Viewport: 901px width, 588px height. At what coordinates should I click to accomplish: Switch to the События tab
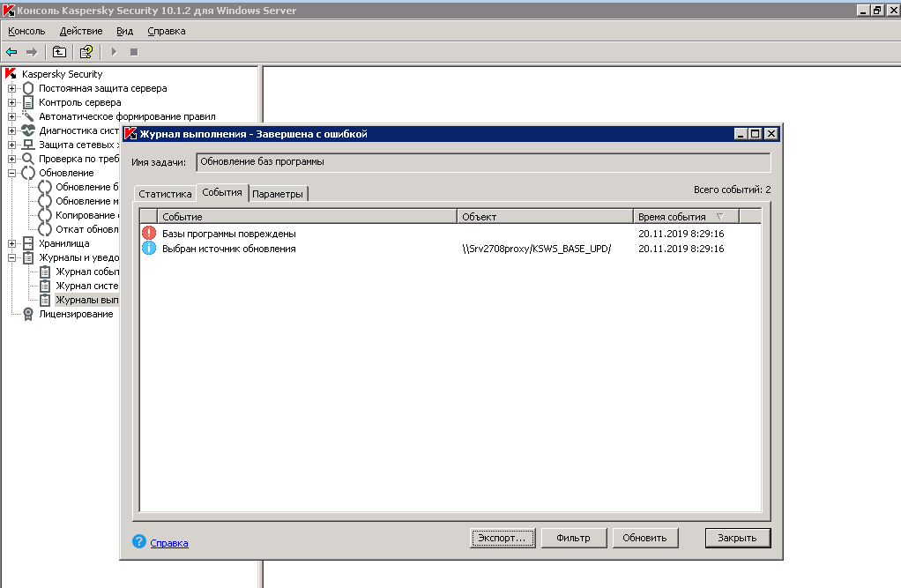222,192
